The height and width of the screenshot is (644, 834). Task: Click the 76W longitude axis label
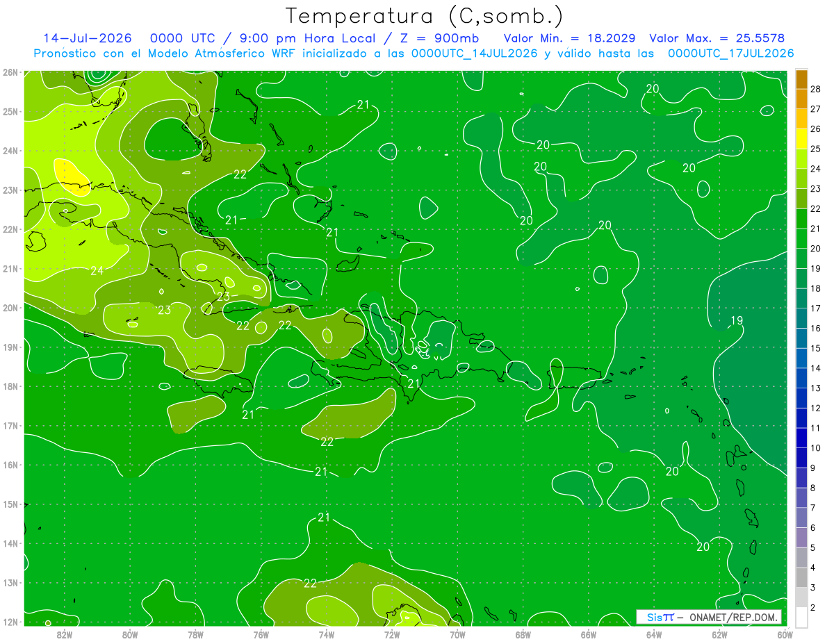[261, 634]
